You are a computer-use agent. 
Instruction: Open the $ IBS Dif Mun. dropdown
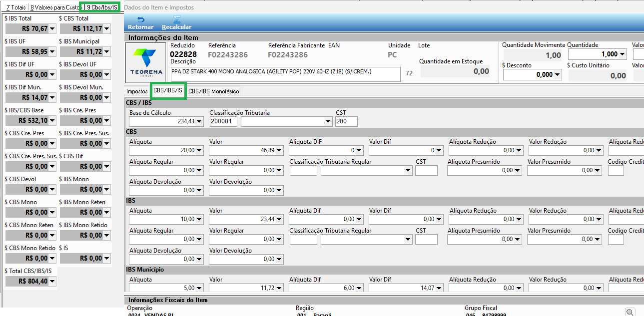click(x=52, y=98)
